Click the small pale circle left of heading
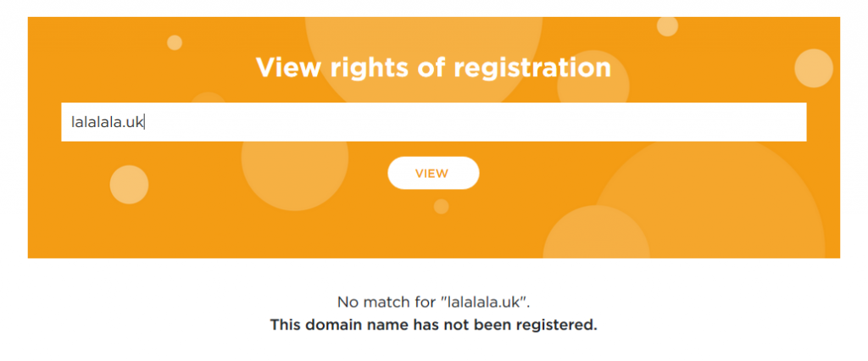This screenshot has height=361, width=868. (175, 42)
